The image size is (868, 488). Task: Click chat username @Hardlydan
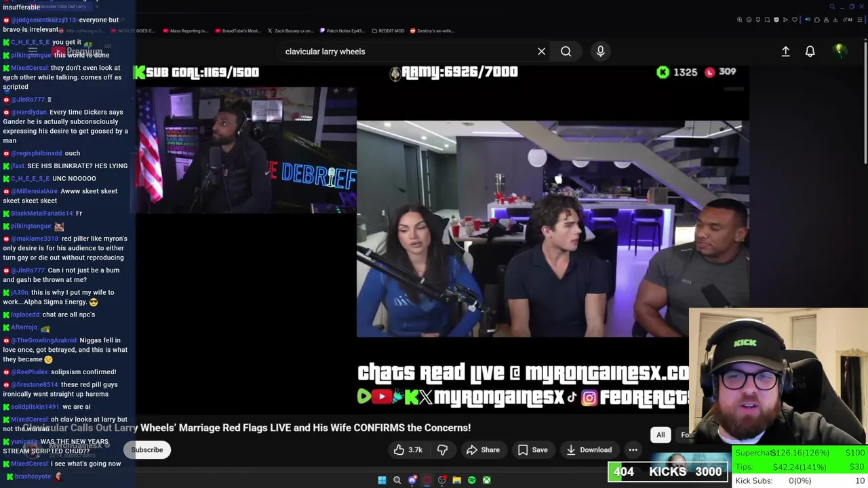[x=29, y=112]
